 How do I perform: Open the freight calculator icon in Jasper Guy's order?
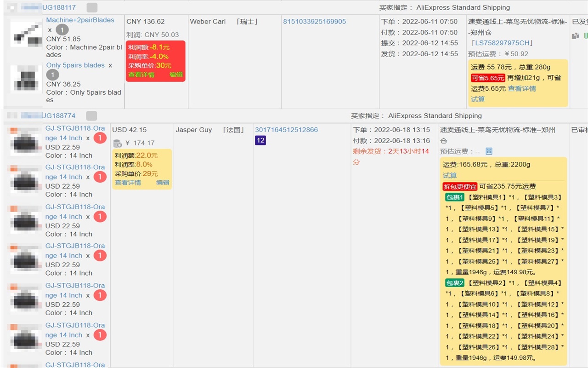(489, 151)
